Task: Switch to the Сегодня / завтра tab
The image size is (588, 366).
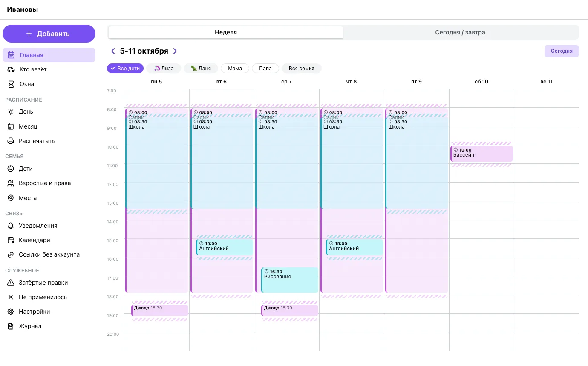Action: coord(460,32)
